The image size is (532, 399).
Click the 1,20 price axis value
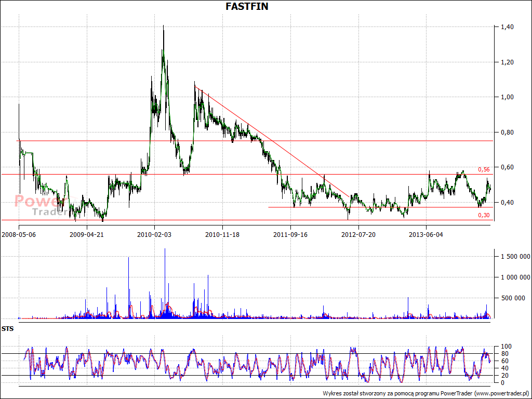[507, 62]
